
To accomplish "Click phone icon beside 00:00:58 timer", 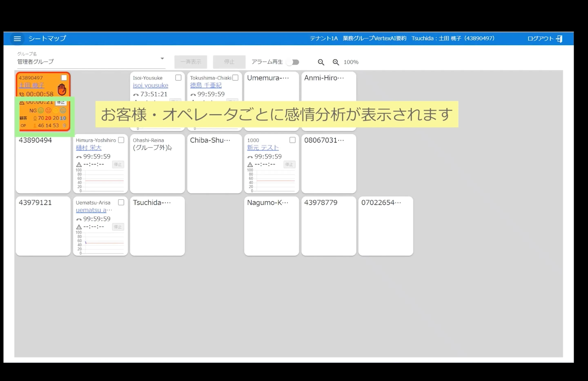I will [x=22, y=94].
